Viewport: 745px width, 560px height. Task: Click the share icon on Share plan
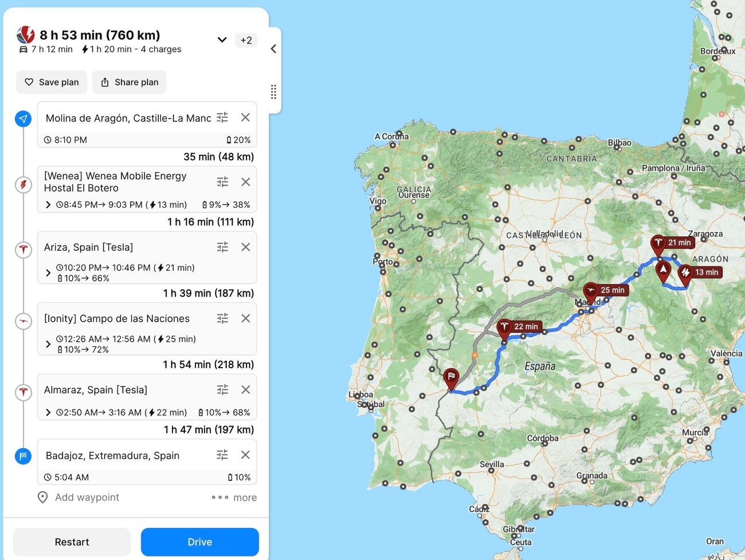[105, 82]
